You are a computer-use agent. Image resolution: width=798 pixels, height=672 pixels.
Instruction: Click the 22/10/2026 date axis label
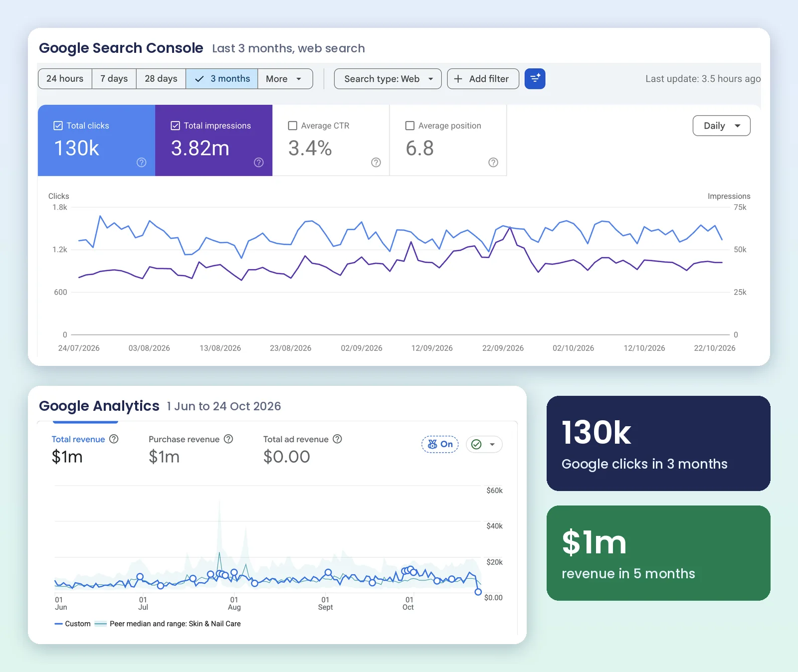[x=714, y=348]
